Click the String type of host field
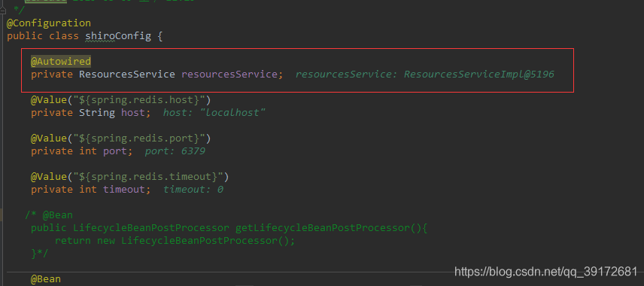Screen dimensions: 644x286 [x=97, y=113]
